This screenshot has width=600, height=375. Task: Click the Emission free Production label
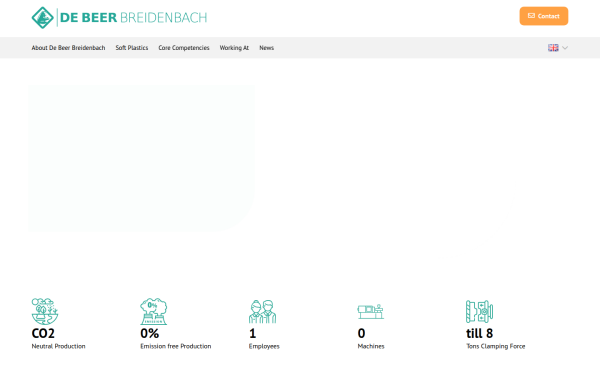point(176,346)
